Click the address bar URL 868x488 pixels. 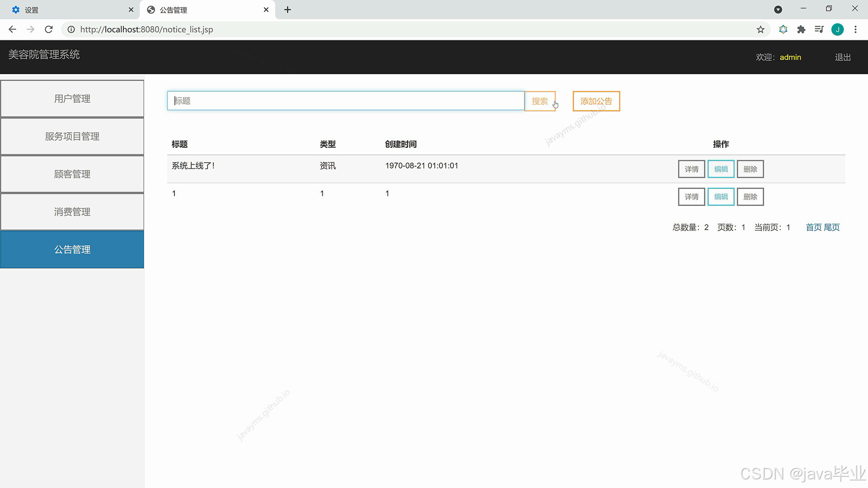click(146, 29)
